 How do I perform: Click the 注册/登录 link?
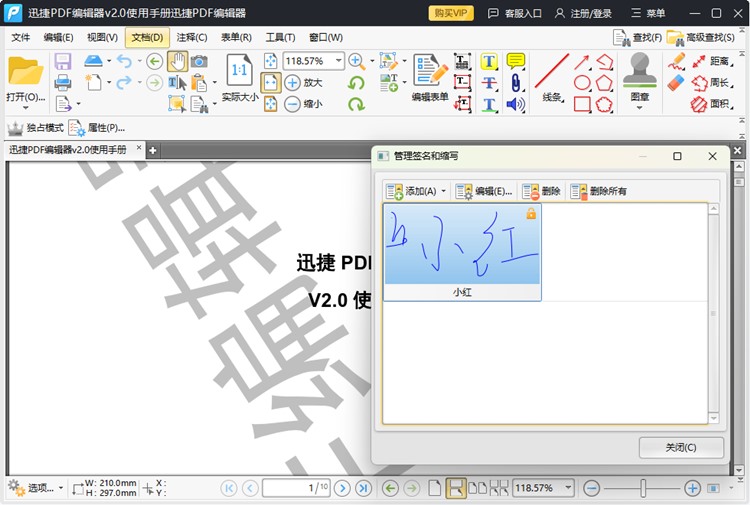click(x=583, y=13)
